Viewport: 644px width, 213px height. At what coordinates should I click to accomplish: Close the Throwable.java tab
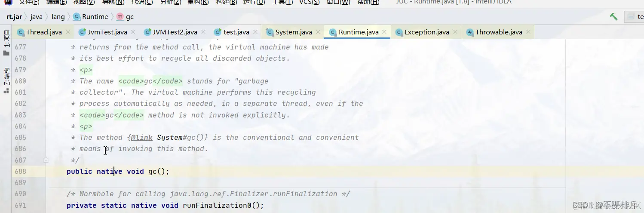[528, 32]
